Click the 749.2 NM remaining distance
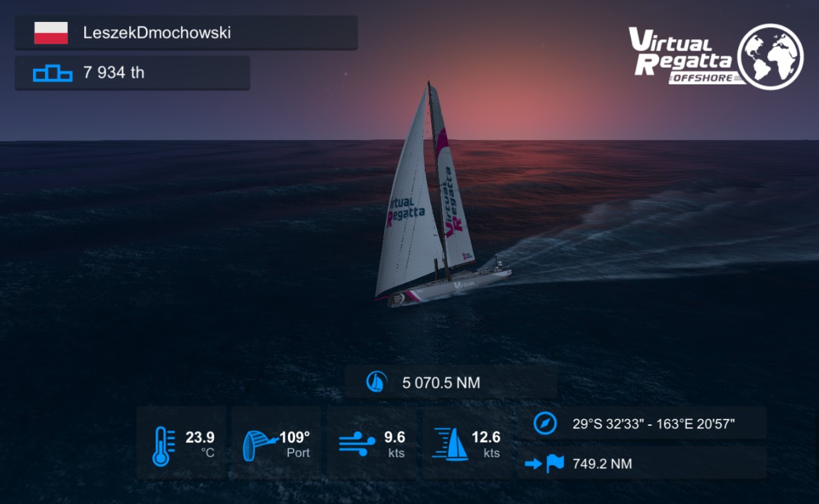The height and width of the screenshot is (504, 819). click(602, 464)
